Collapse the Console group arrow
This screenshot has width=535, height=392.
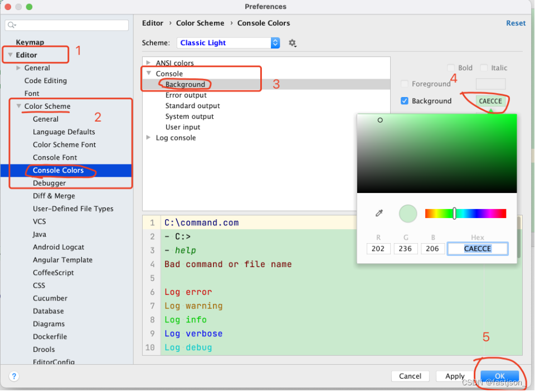(149, 73)
